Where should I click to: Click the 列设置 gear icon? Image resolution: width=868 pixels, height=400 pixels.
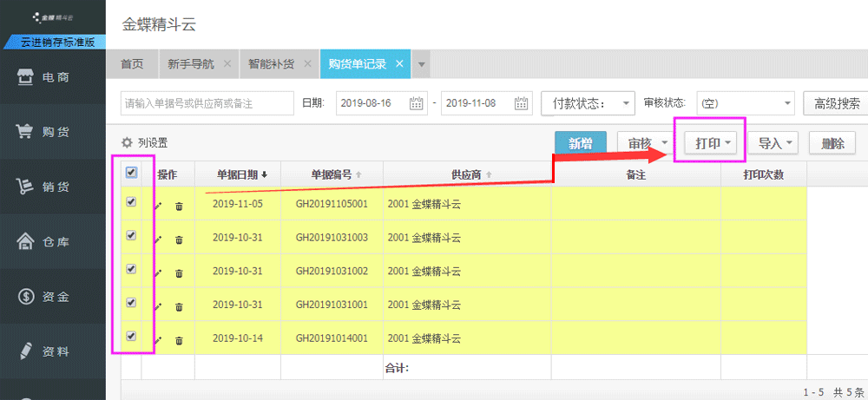[x=128, y=143]
